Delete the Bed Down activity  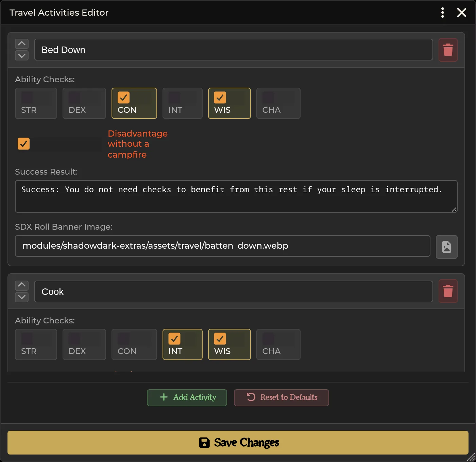pyautogui.click(x=448, y=50)
